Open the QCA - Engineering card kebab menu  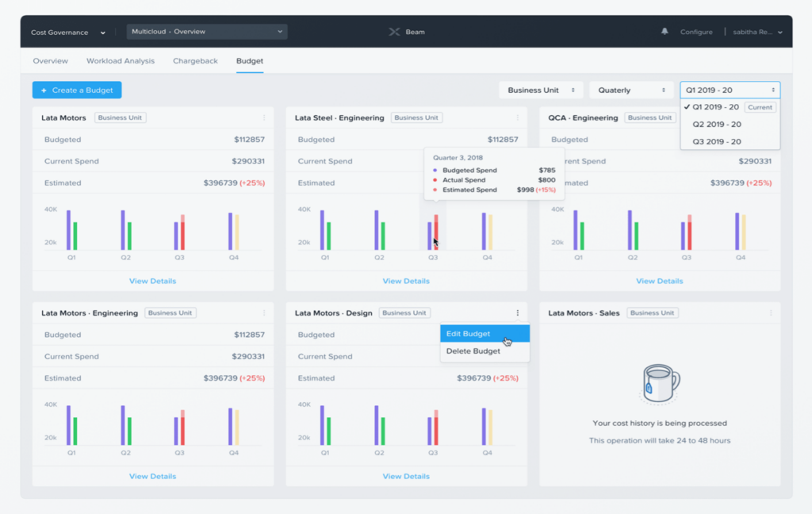770,117
